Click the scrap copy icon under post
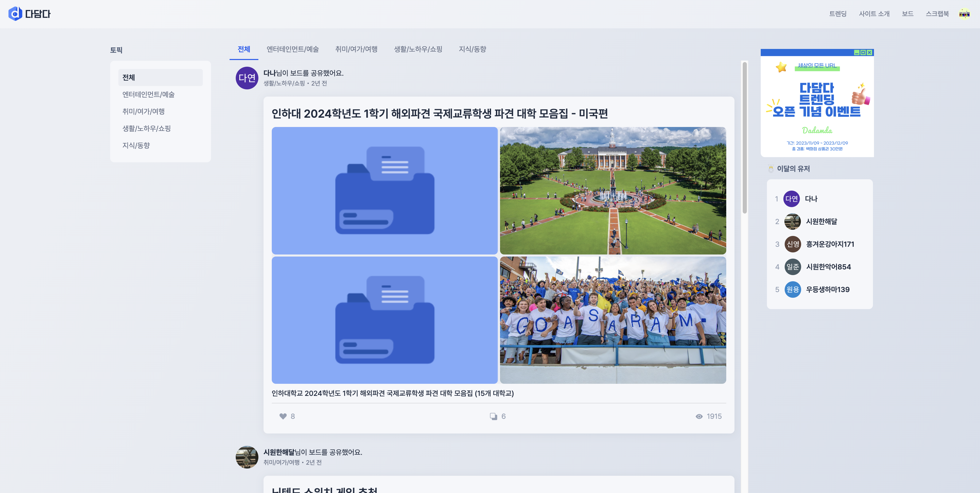 tap(493, 416)
